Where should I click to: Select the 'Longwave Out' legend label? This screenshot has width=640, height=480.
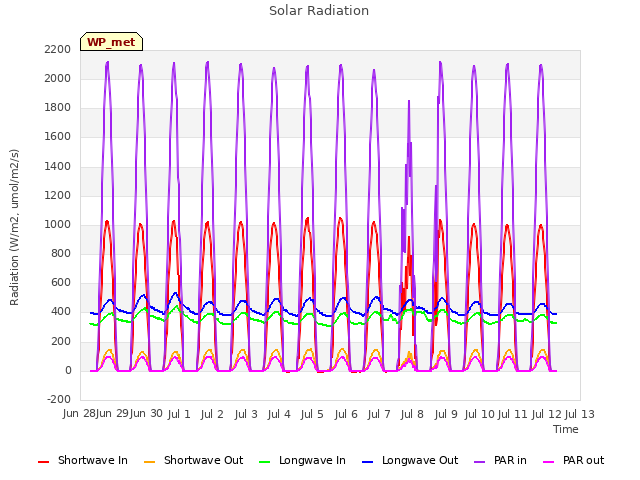pyautogui.click(x=420, y=460)
